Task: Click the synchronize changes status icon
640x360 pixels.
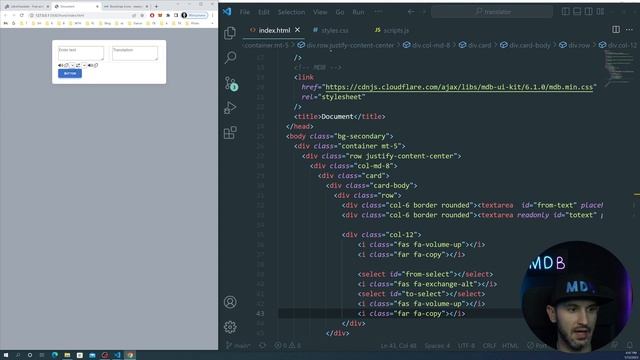Action: pyautogui.click(x=262, y=345)
